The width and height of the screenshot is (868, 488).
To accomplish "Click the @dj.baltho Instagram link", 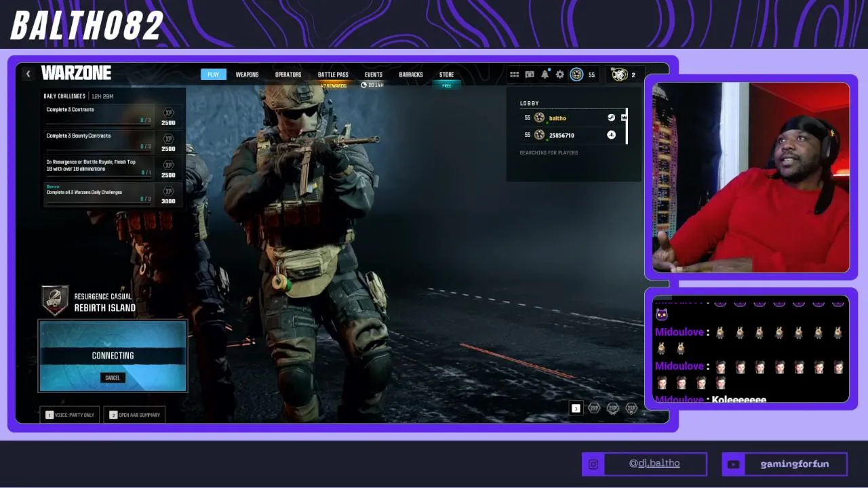I will click(x=654, y=464).
